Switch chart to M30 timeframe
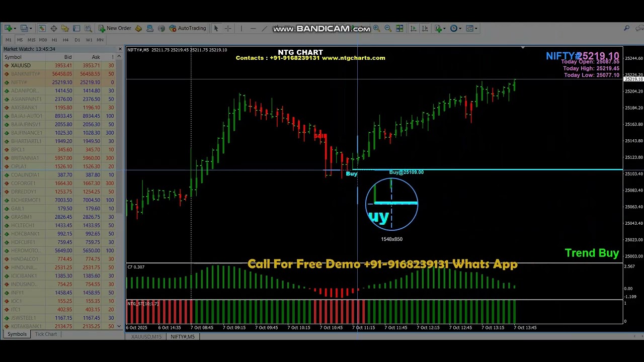This screenshot has height=362, width=644. [x=43, y=40]
